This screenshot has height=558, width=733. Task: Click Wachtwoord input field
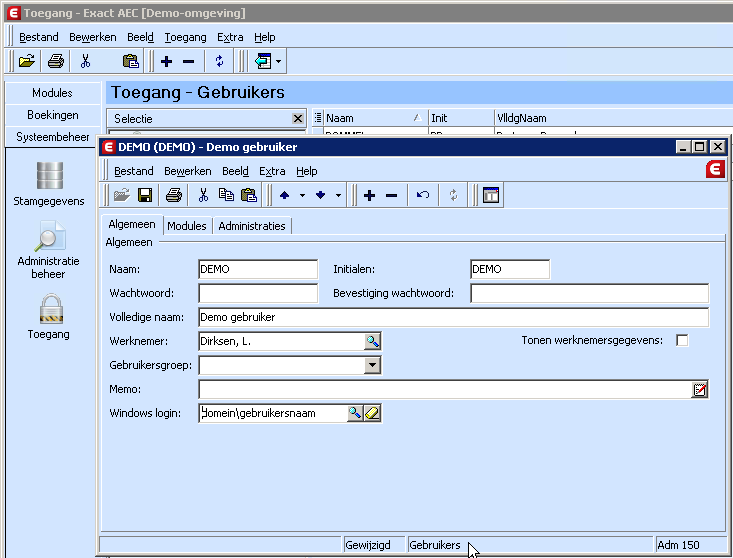(x=258, y=293)
